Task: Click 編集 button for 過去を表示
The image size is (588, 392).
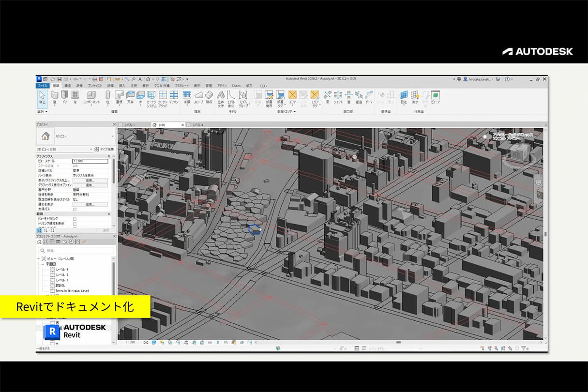Action: point(90,204)
